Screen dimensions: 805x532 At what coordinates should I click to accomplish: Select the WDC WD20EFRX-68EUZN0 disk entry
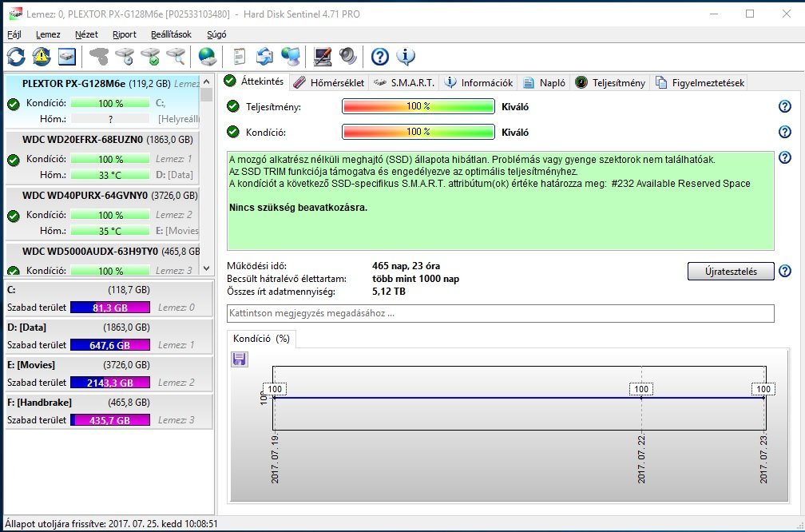pos(102,157)
